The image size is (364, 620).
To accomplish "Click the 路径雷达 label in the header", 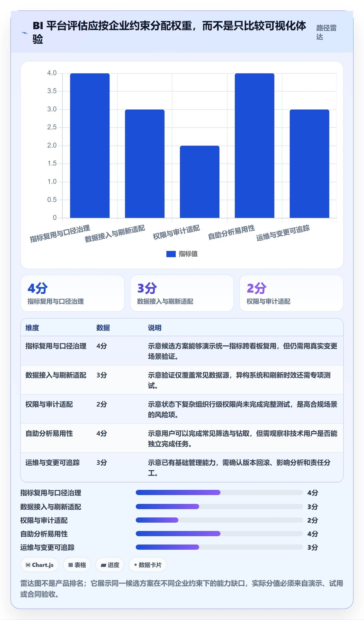I will coord(326,32).
